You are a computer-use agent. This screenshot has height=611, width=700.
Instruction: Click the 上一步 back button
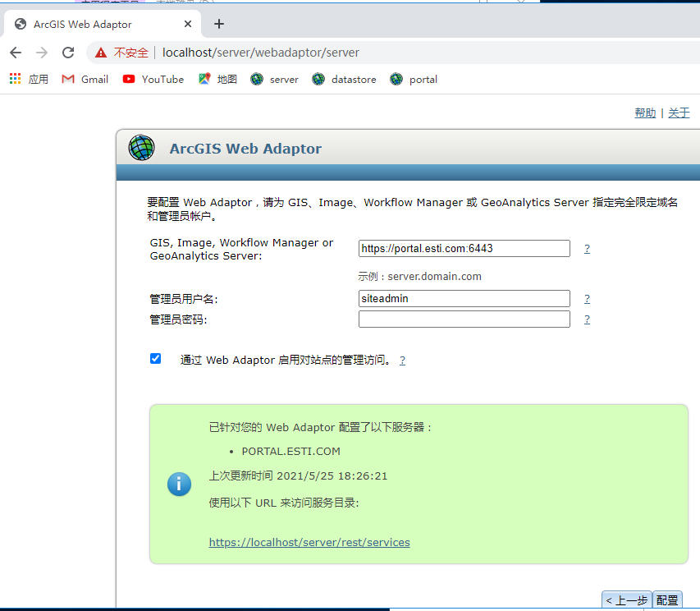pos(627,600)
